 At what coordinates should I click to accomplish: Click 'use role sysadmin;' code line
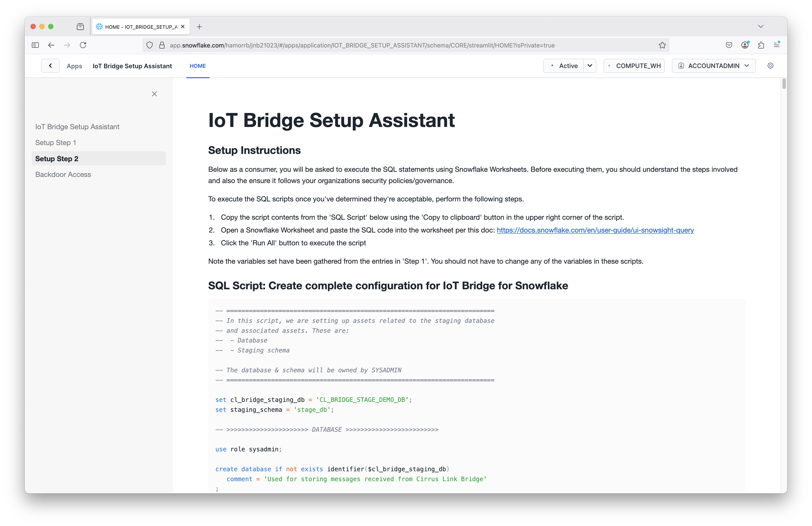[249, 449]
